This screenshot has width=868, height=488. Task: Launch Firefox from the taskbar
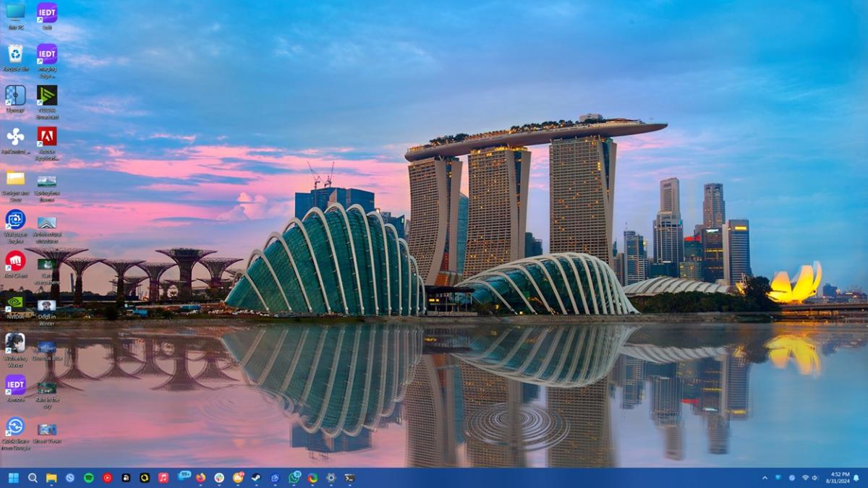pyautogui.click(x=200, y=478)
